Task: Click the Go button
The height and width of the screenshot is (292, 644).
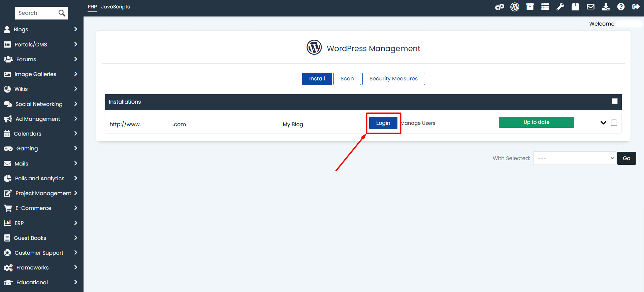Action: click(626, 158)
